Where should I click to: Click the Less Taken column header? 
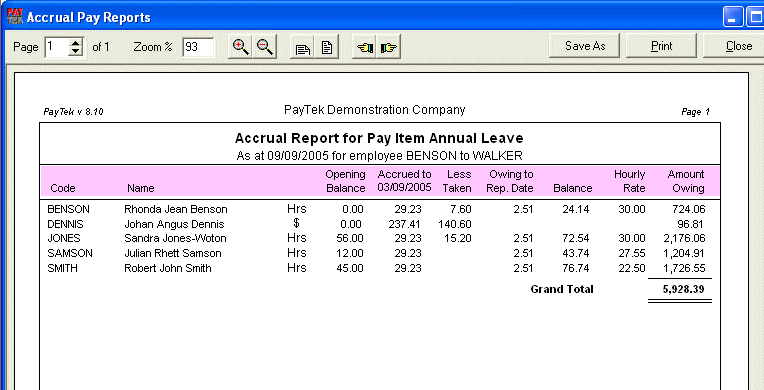(x=457, y=181)
